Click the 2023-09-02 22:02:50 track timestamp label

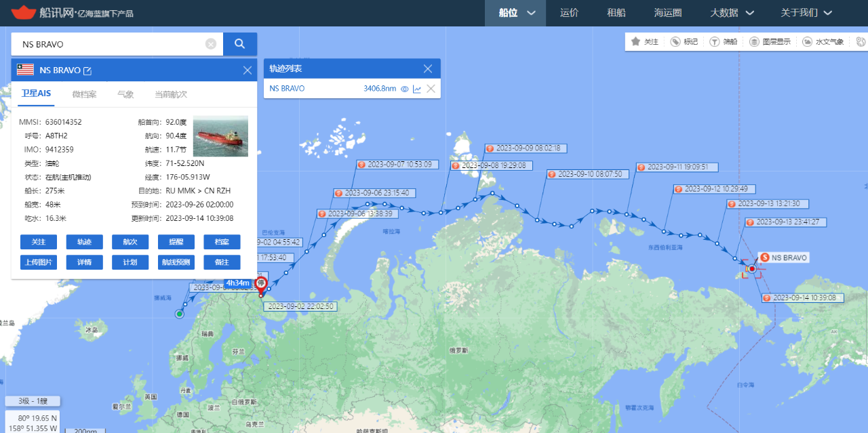coord(300,306)
